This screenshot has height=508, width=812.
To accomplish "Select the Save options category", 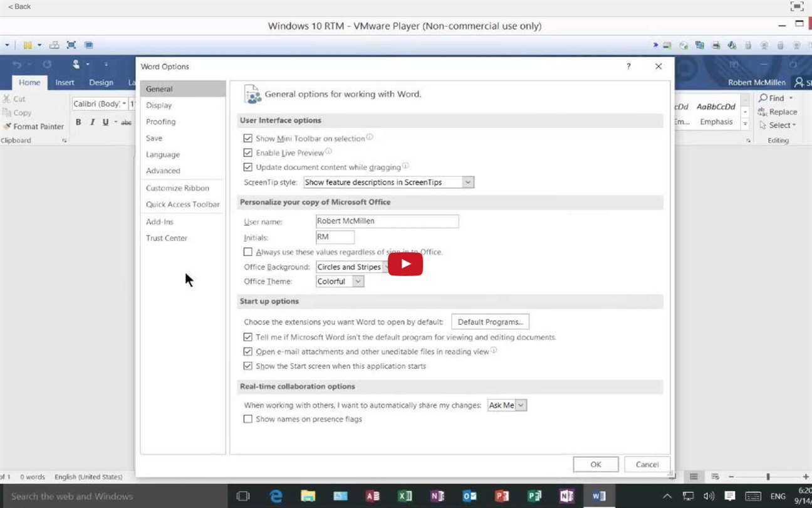I will pyautogui.click(x=183, y=138).
